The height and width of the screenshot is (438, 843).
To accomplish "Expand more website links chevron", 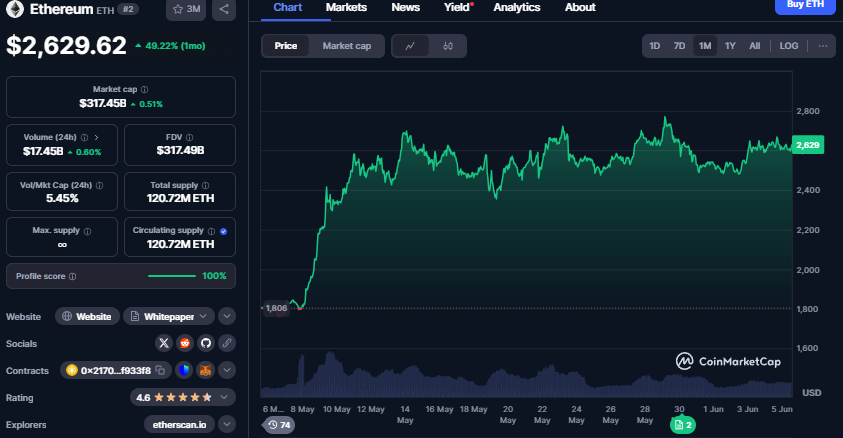I will [x=227, y=317].
